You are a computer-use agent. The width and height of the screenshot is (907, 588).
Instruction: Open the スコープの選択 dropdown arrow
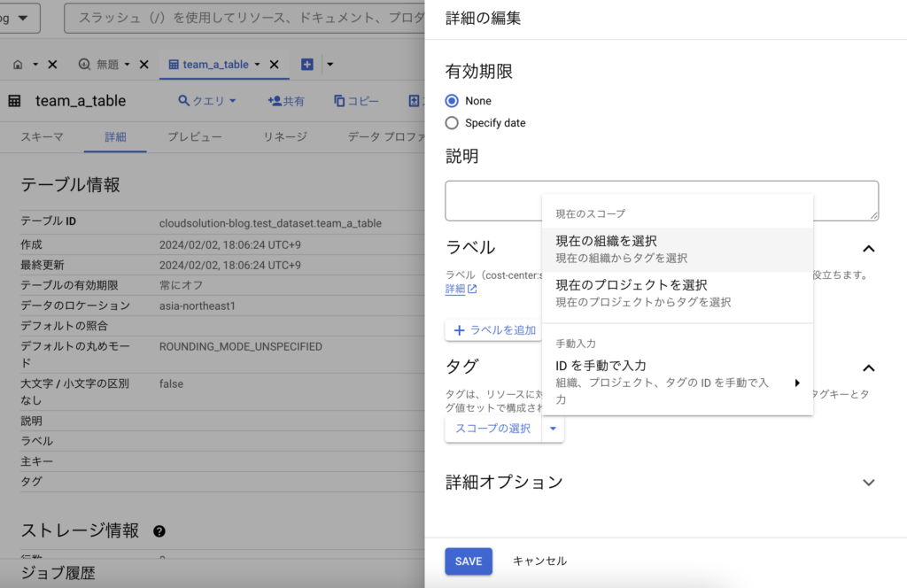[553, 429]
